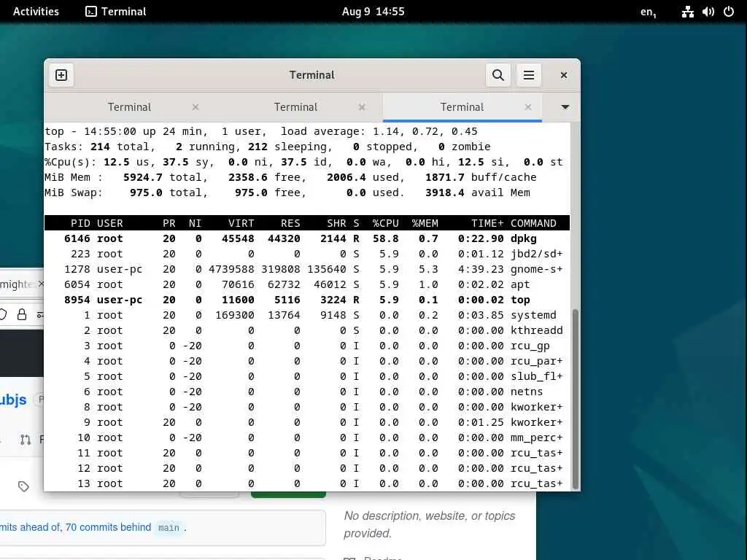Image resolution: width=747 pixels, height=560 pixels.
Task: Expand the tab list dropdown arrow
Action: click(x=565, y=107)
